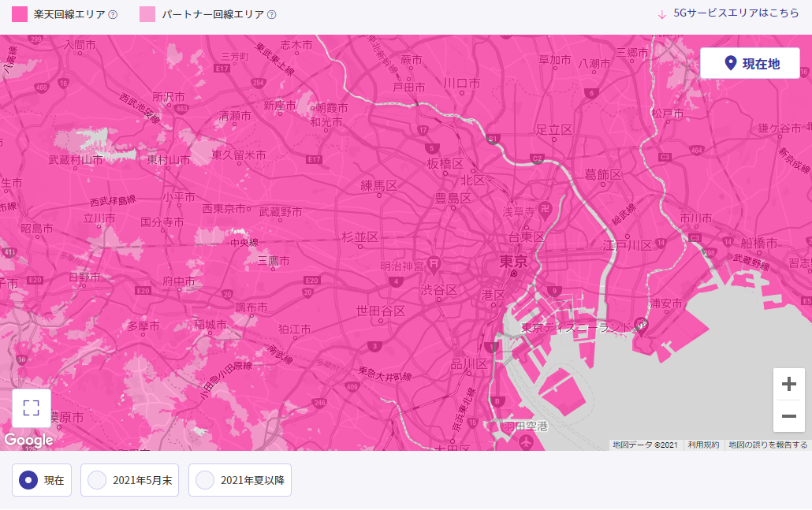Image resolution: width=812 pixels, height=510 pixels.
Task: Open help icon next to パートナー回線エリア
Action: (271, 14)
